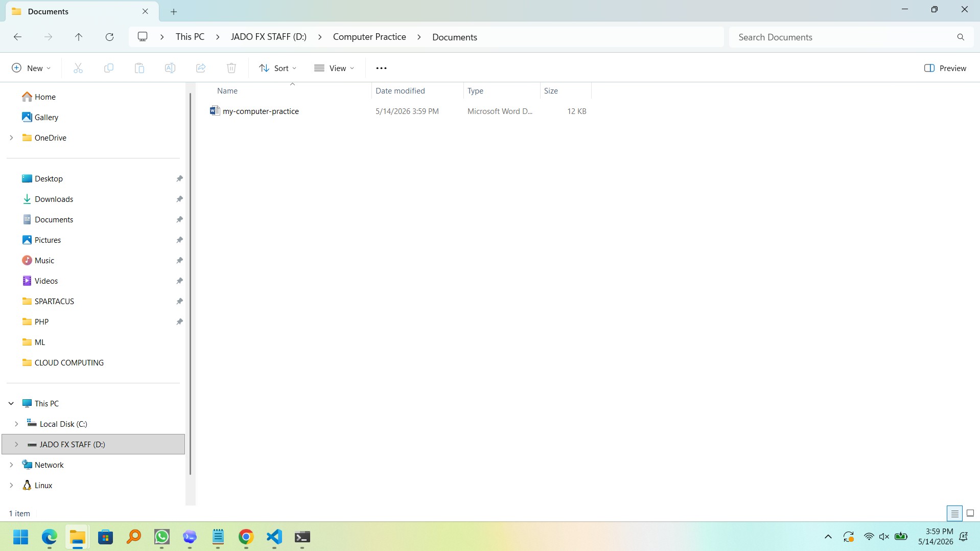Launch Microsoft Edge from taskbar
This screenshot has height=551, width=980.
tap(50, 537)
